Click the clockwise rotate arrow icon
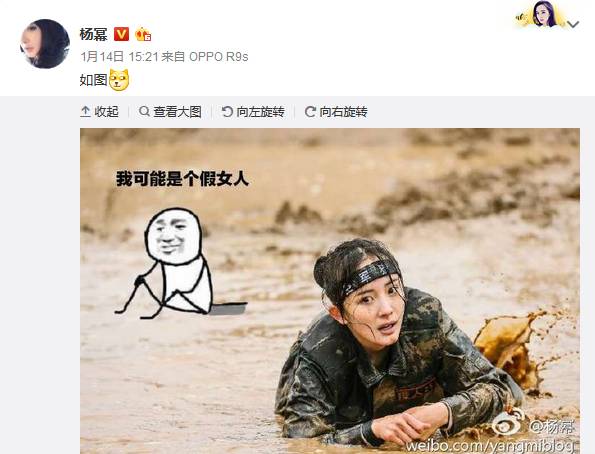Screen dimensions: 595x454 (310, 112)
